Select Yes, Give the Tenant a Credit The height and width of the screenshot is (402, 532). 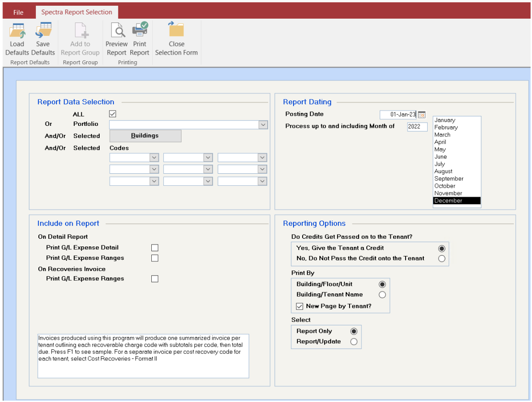[x=441, y=248]
